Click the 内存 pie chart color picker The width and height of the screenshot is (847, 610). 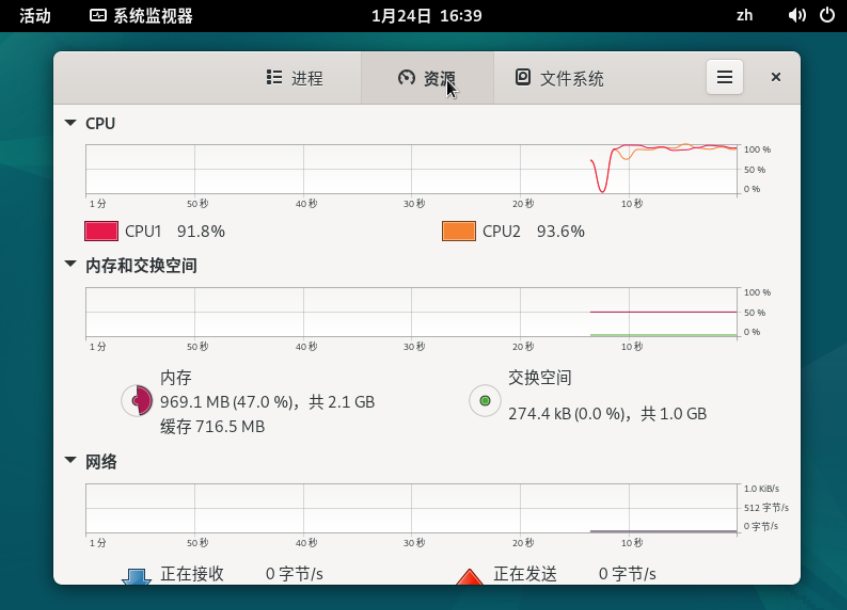137,401
